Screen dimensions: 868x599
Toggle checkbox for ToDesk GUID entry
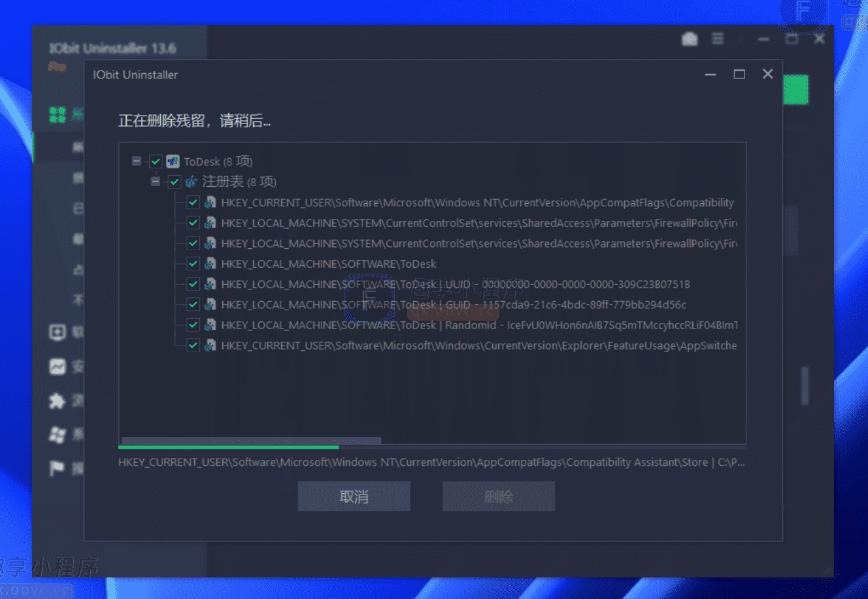(193, 304)
